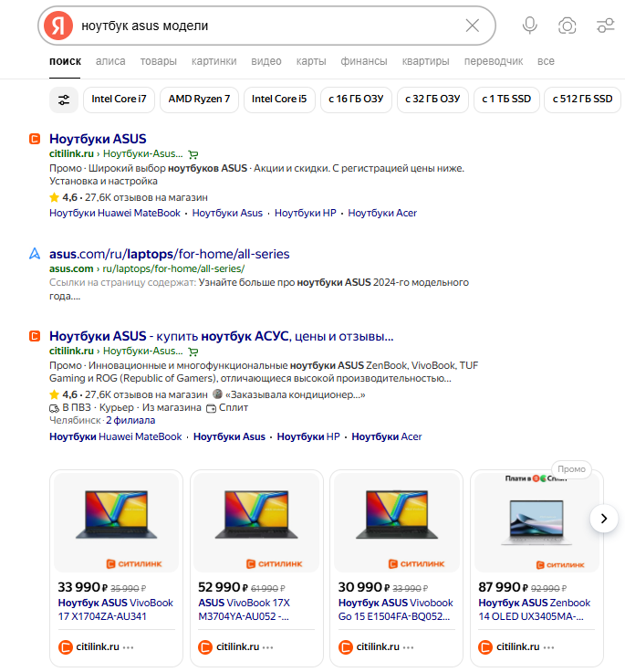Open the VivoBook 17X M3704YA laptop image
625x672 pixels.
pos(256,523)
